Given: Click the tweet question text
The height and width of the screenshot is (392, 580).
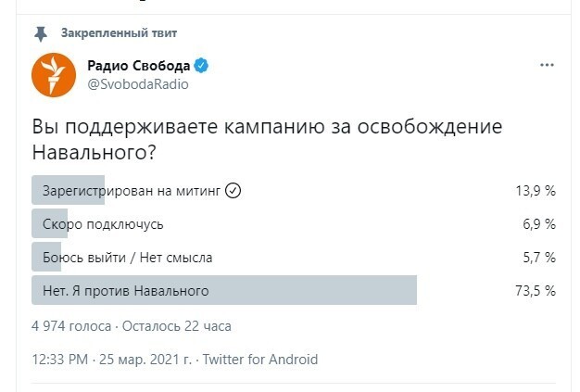Looking at the screenshot, I should click(x=267, y=139).
